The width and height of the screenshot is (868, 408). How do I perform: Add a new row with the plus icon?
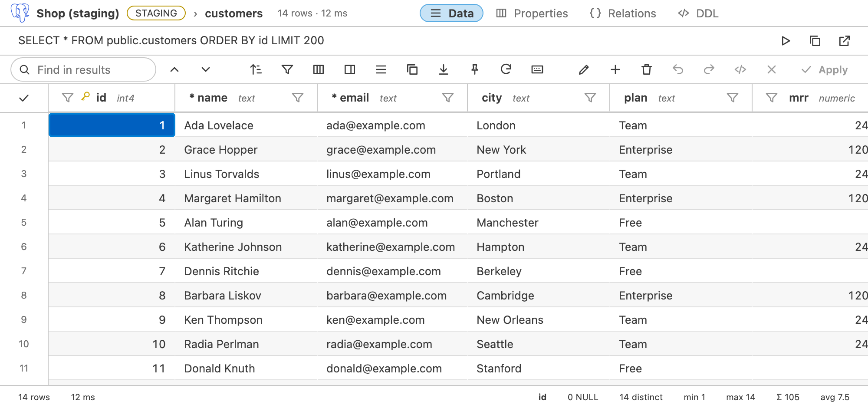click(x=615, y=69)
